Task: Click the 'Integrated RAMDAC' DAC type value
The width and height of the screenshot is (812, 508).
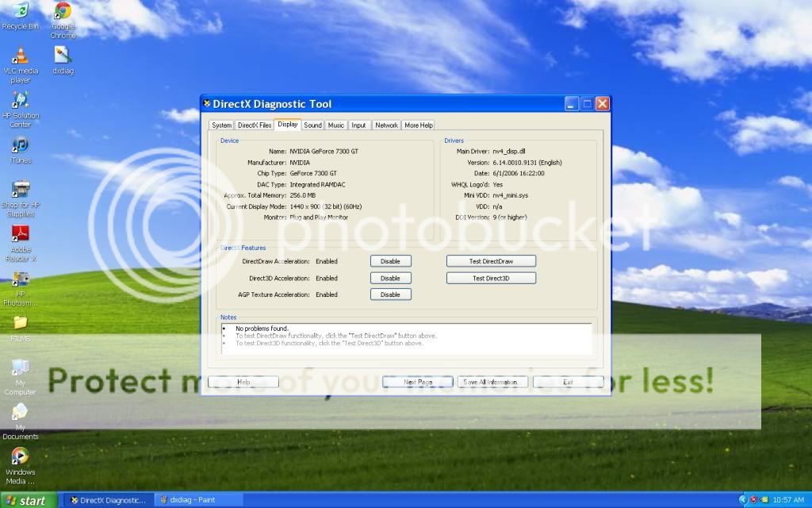Action: (x=317, y=184)
